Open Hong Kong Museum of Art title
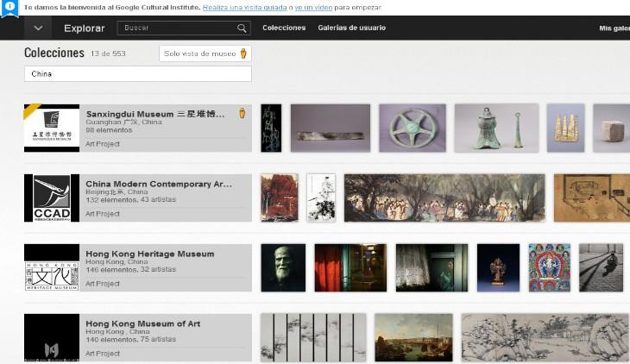 coord(142,323)
